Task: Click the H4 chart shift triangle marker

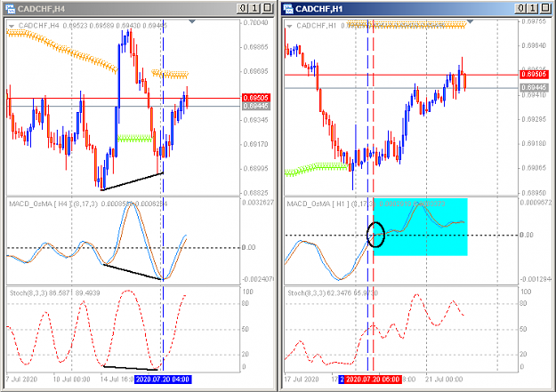Action: [192, 21]
